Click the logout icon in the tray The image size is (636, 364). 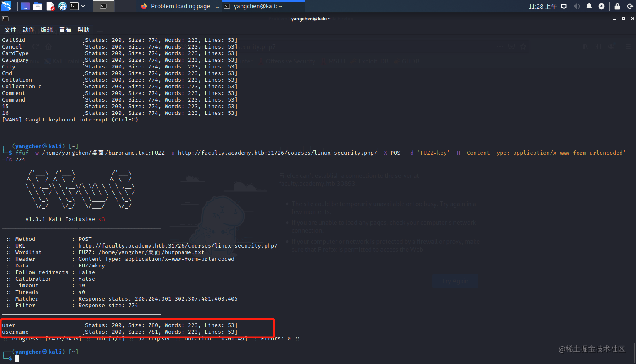pos(629,6)
